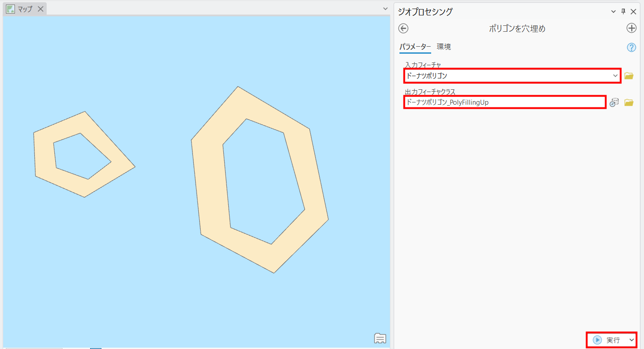This screenshot has width=644, height=349.
Task: Select the パラメーター tab
Action: pos(415,47)
